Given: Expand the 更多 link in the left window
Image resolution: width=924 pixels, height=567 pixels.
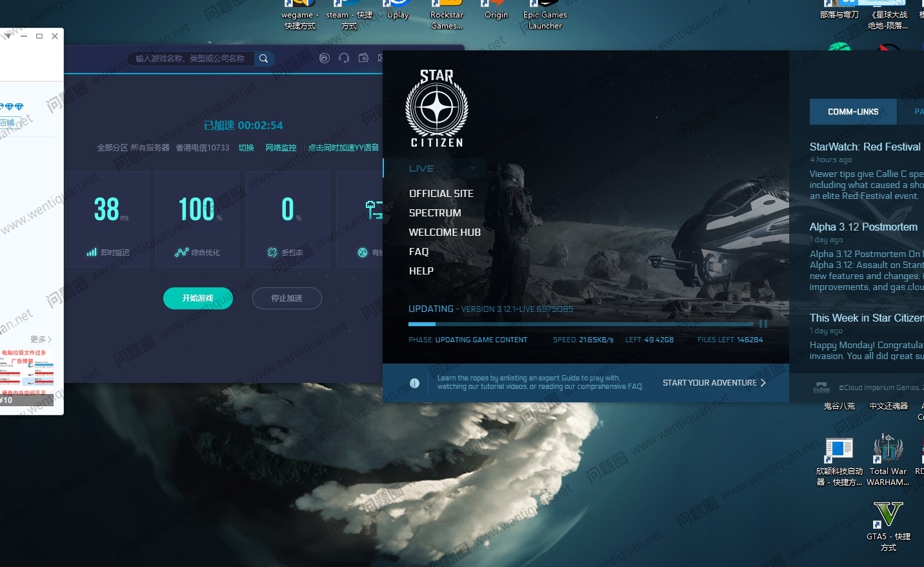Looking at the screenshot, I should tap(41, 339).
